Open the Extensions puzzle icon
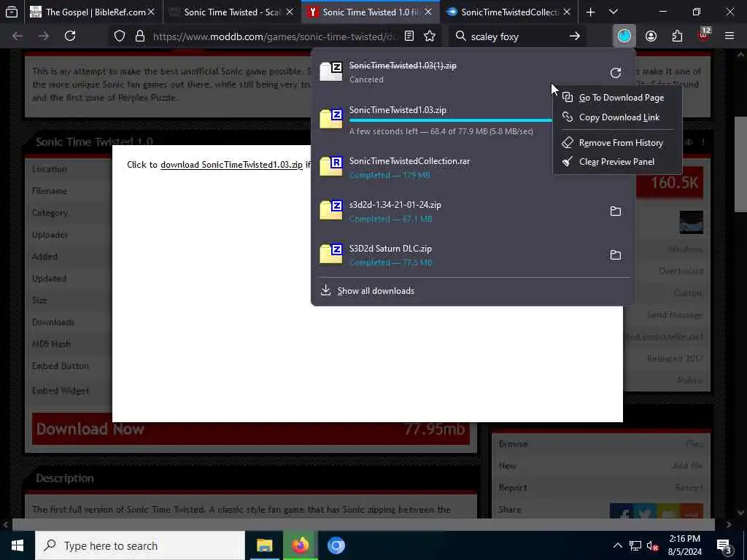747x560 pixels. 677,36
